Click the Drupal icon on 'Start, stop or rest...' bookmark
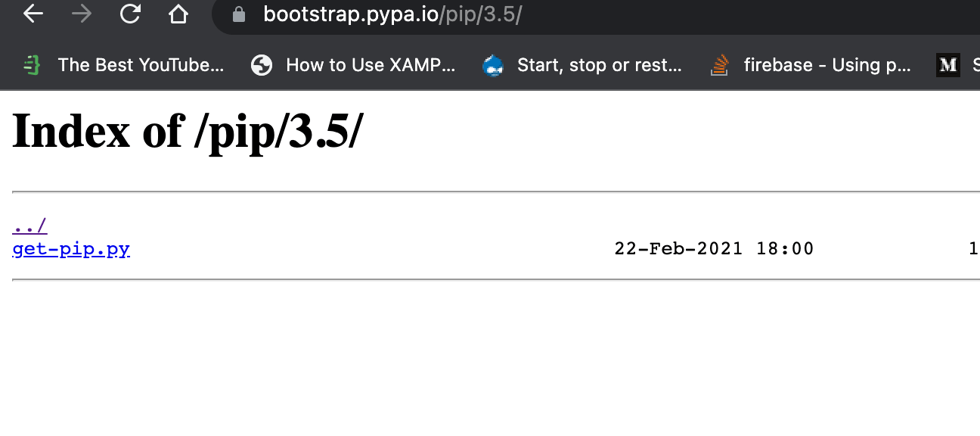This screenshot has width=980, height=436. (x=493, y=65)
